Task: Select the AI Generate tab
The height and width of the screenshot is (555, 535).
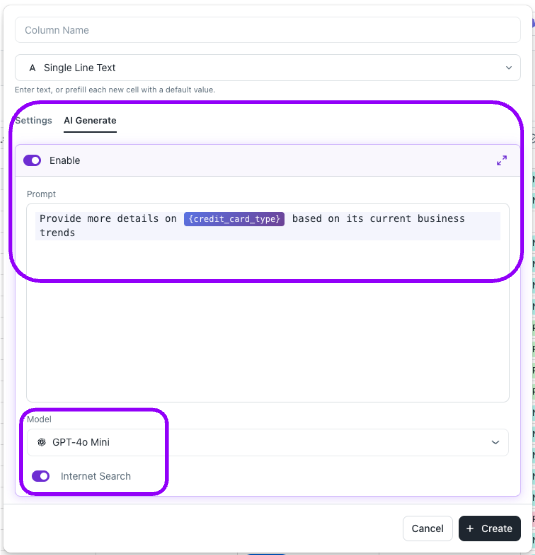Action: tap(90, 121)
